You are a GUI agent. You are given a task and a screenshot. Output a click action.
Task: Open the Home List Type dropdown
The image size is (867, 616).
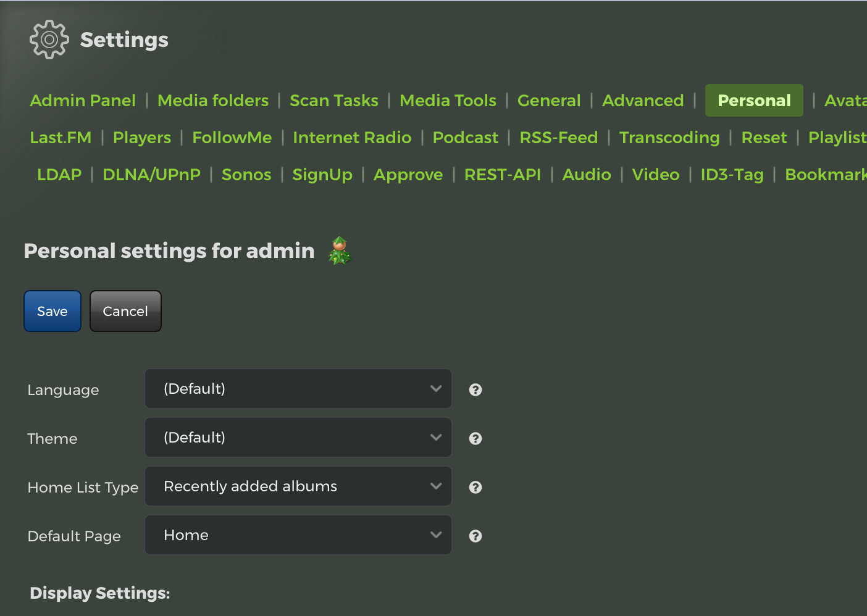[x=298, y=486]
